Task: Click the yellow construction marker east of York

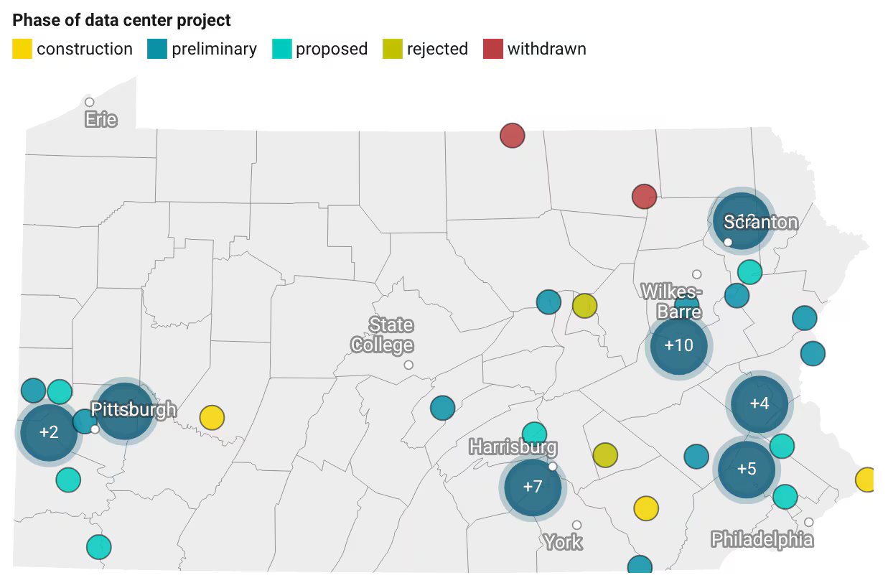Action: click(646, 508)
